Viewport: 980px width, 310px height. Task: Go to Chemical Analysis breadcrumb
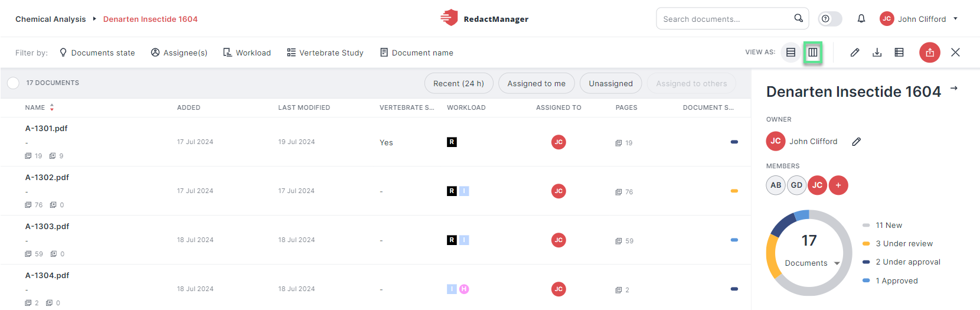[51, 19]
